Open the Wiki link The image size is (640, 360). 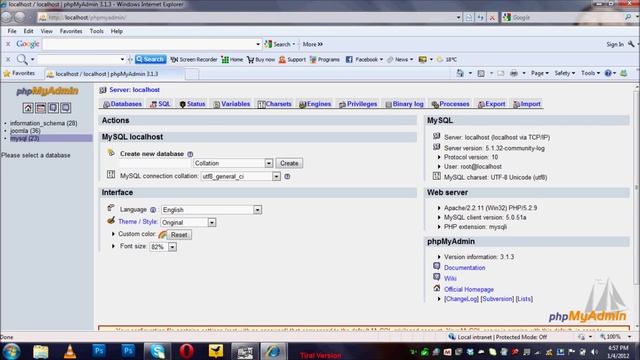[450, 278]
